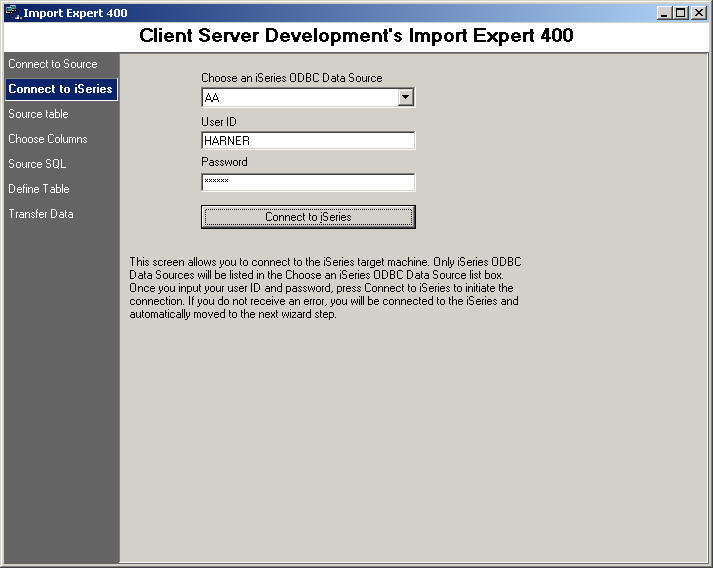Close the Import Expert 400 window
This screenshot has height=568, width=713.
698,13
